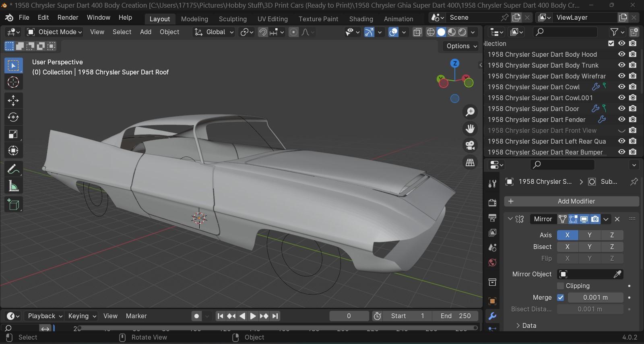Open the Output properties tab
Viewport: 644px width, 344px height.
[492, 218]
